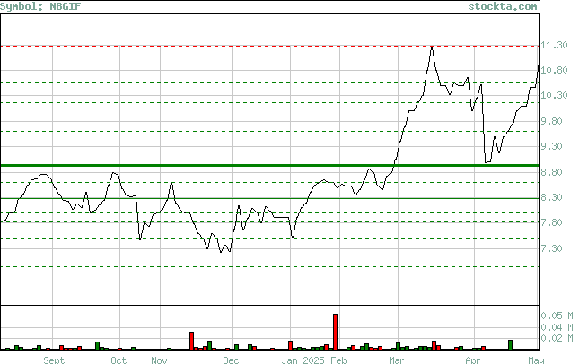Click the tallest red volume bar near Feb
The width and height of the screenshot is (588, 364).
coord(335,332)
